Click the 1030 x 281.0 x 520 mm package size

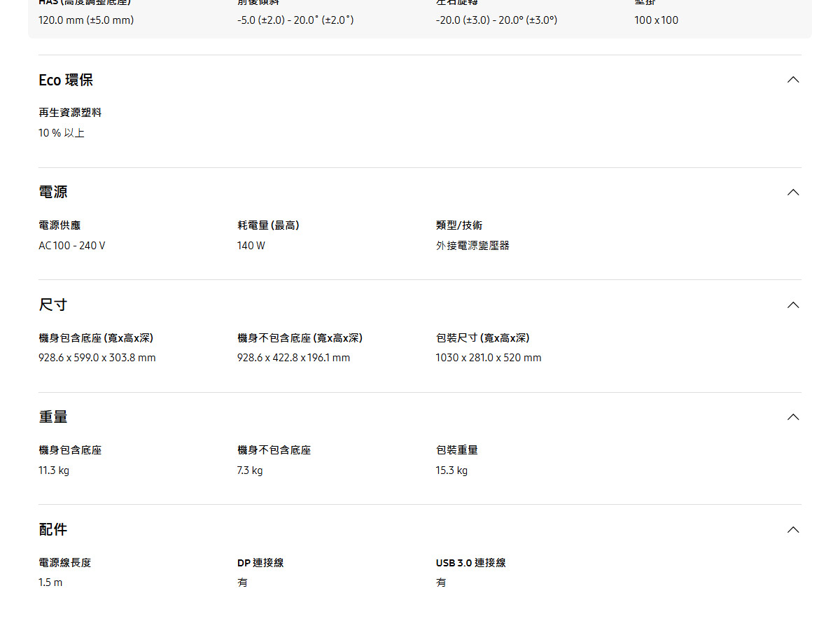(x=489, y=358)
